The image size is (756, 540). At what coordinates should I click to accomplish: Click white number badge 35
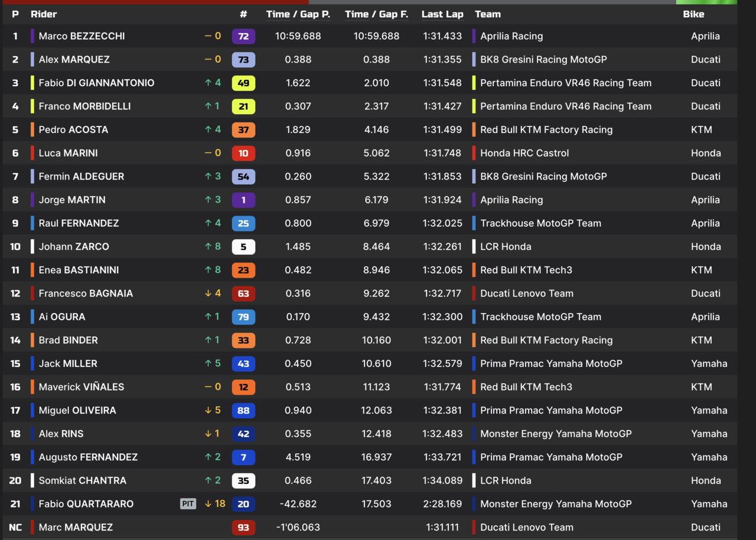243,480
